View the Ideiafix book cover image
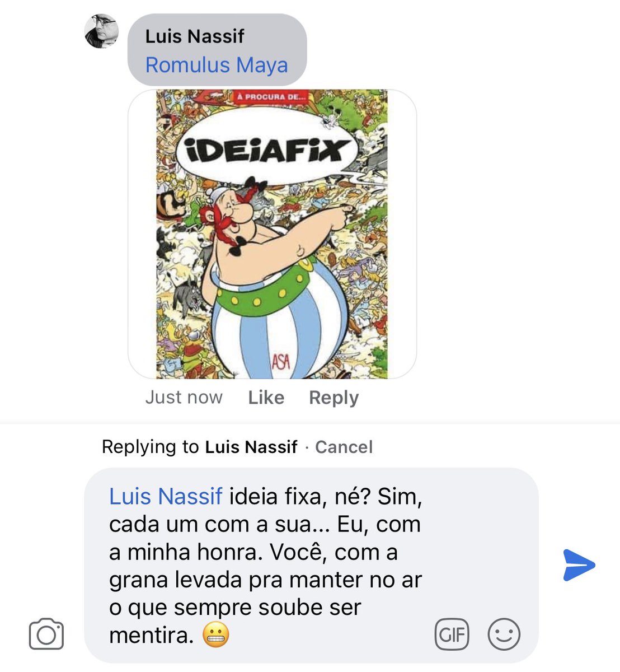 click(x=272, y=234)
